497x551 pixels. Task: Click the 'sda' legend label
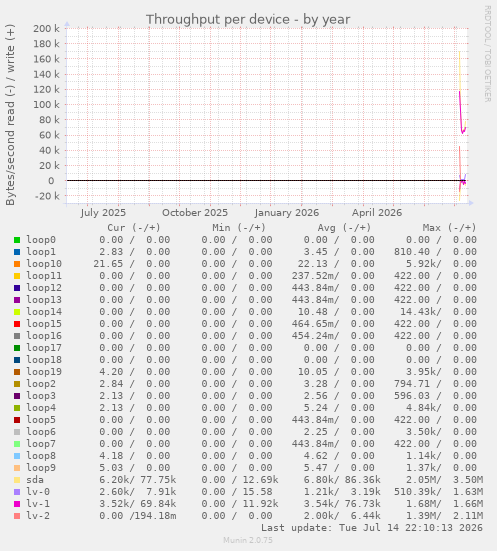coord(35,480)
